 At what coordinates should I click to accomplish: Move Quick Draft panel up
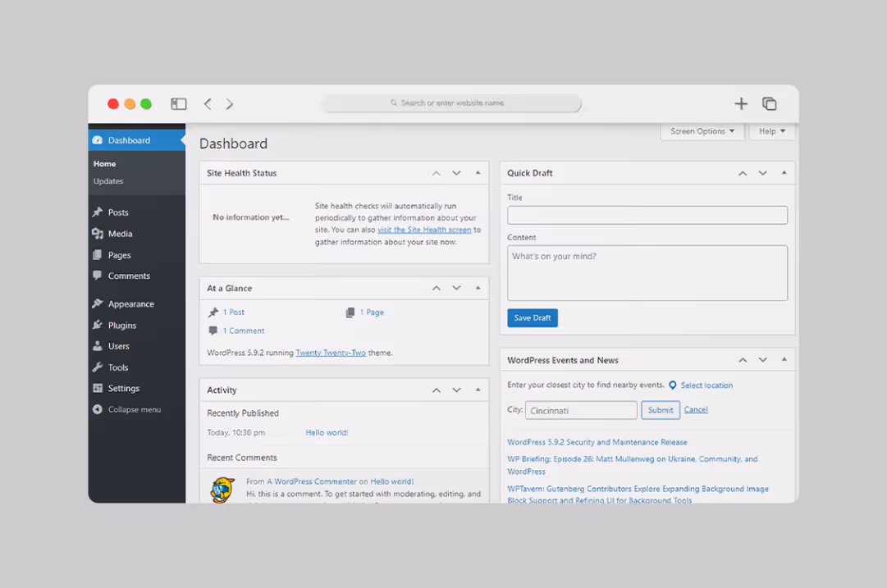[x=743, y=173]
